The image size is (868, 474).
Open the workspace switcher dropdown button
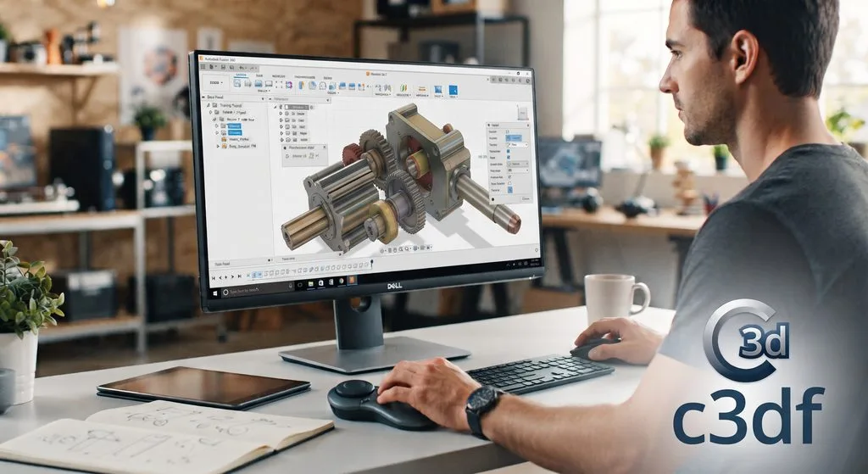point(216,82)
